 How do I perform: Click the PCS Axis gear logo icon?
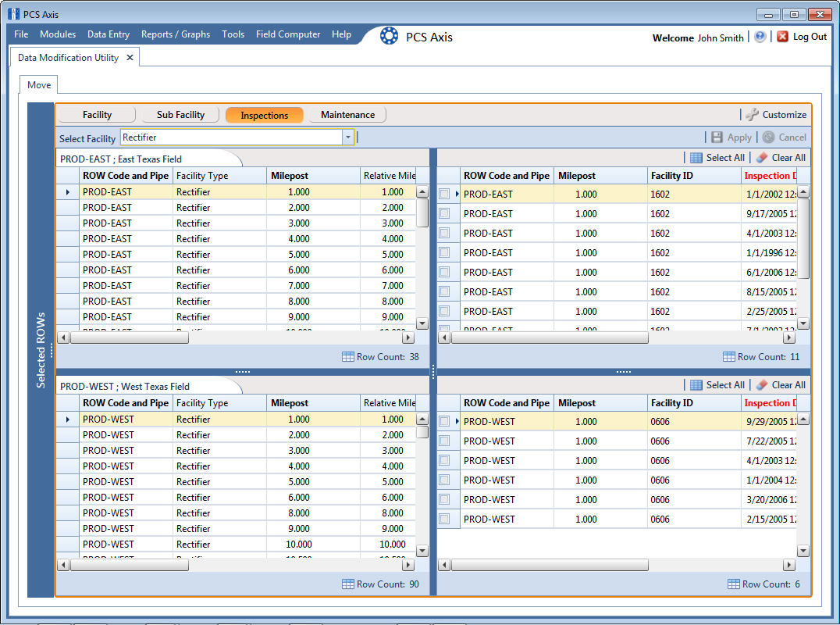[389, 37]
